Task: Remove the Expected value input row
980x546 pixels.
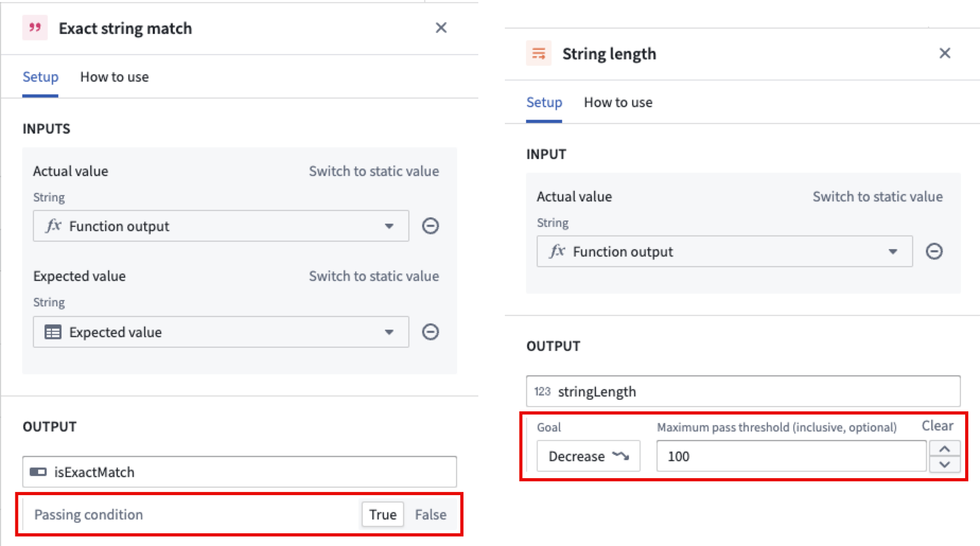Action: [x=430, y=332]
